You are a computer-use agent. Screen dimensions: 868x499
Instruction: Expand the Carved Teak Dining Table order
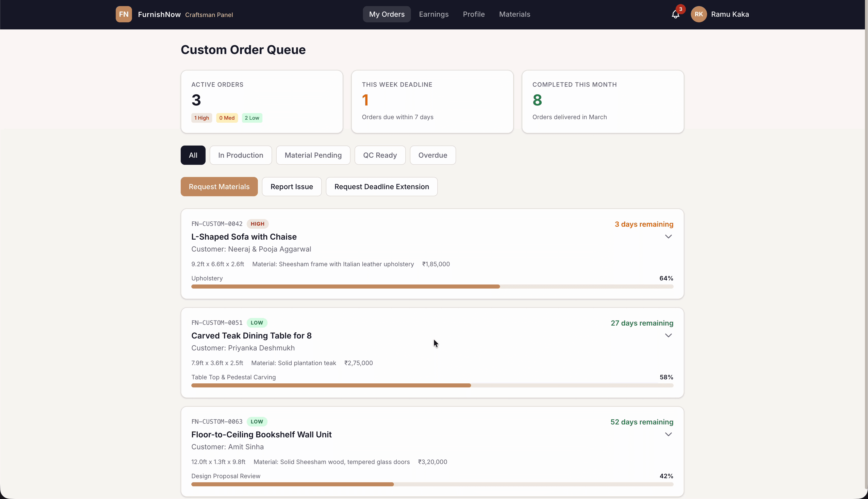click(x=668, y=335)
